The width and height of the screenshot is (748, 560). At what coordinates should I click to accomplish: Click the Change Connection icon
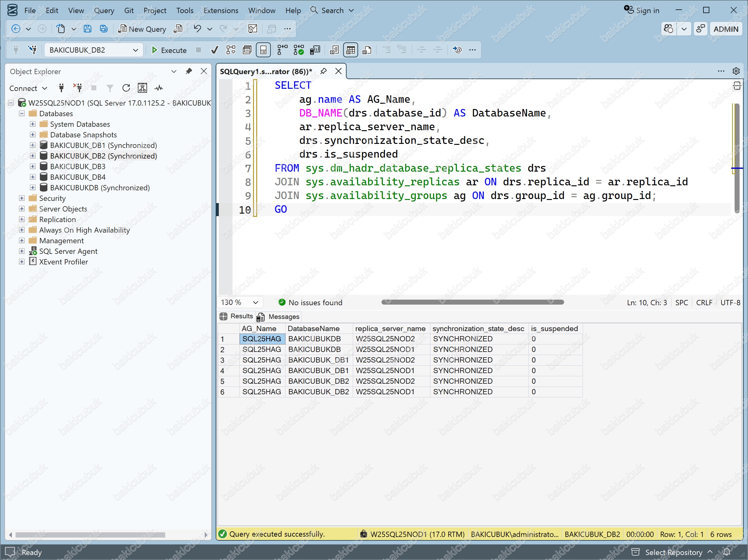(32, 50)
